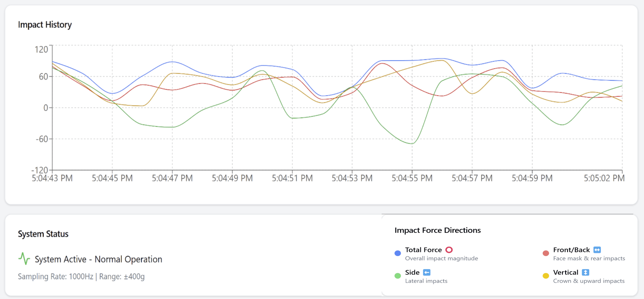Click the Impact Force Directions heading
This screenshot has height=299, width=644.
[x=437, y=230]
